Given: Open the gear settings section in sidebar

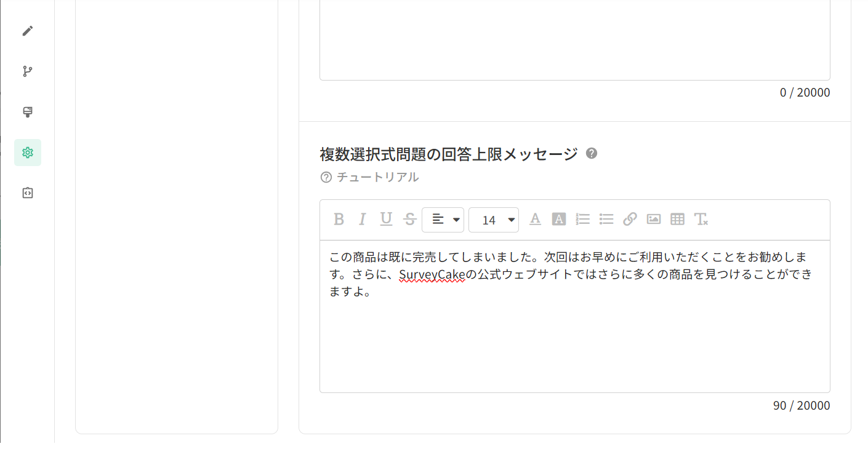Looking at the screenshot, I should click(x=28, y=153).
